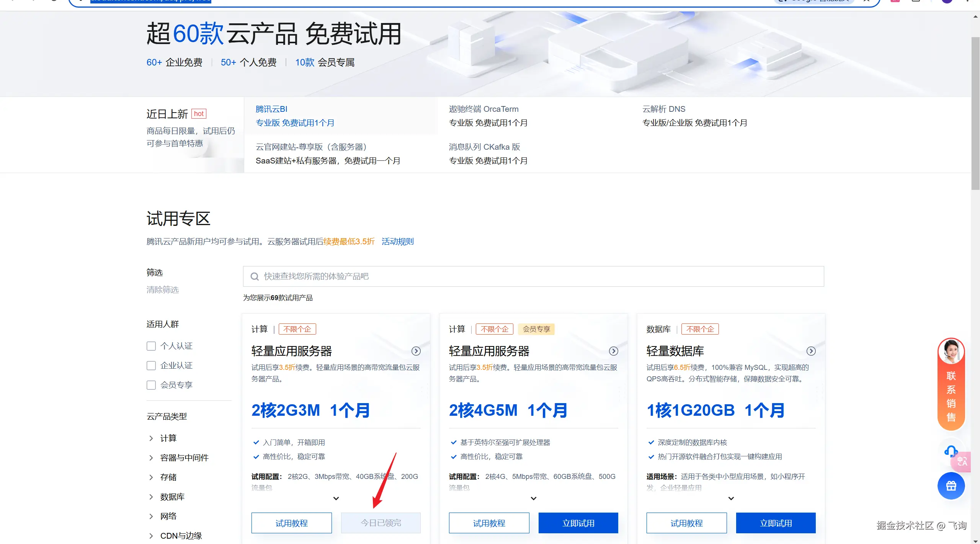Enable the 会员专享 filter checkbox
The height and width of the screenshot is (544, 980).
[151, 385]
